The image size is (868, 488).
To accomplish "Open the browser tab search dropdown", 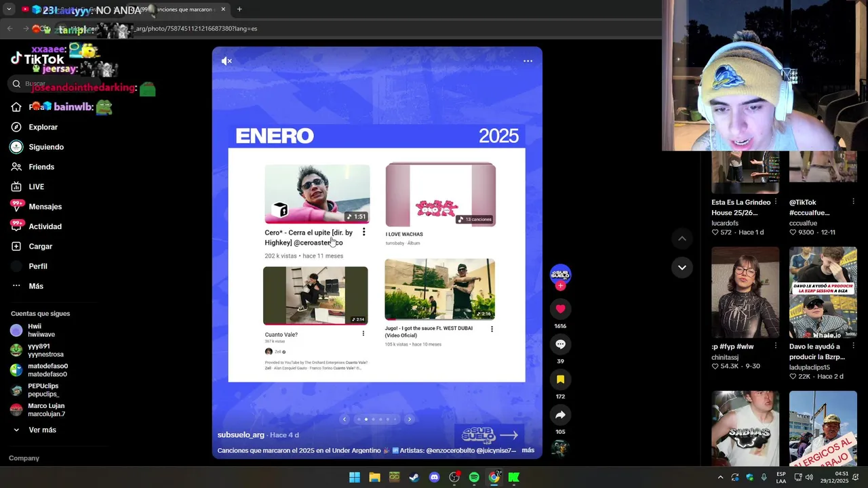I will (9, 9).
